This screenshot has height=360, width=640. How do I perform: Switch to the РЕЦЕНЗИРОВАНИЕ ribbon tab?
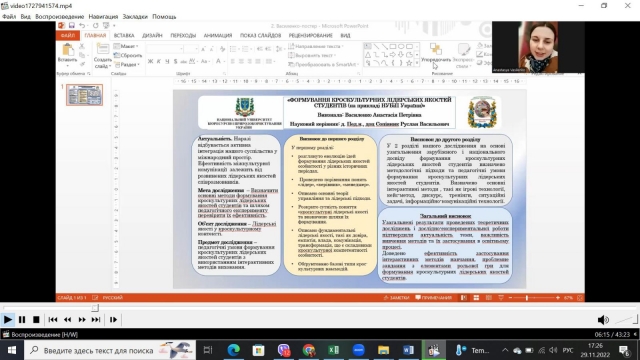click(311, 36)
